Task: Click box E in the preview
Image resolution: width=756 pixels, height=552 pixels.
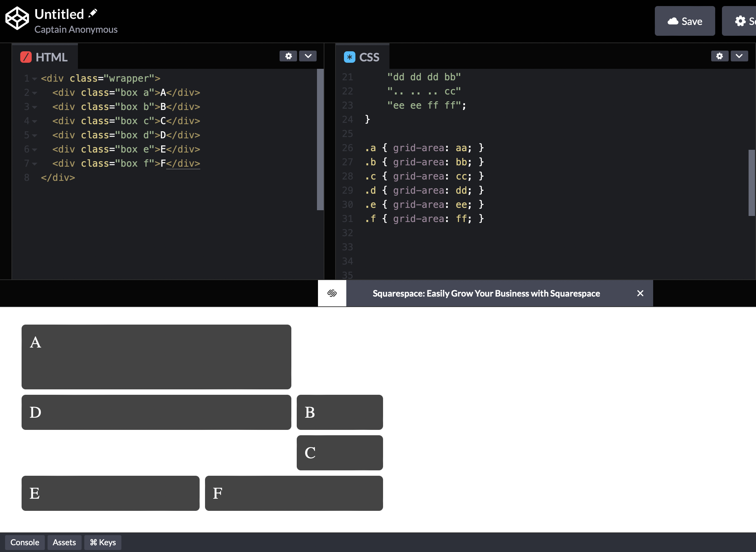Action: pyautogui.click(x=111, y=493)
